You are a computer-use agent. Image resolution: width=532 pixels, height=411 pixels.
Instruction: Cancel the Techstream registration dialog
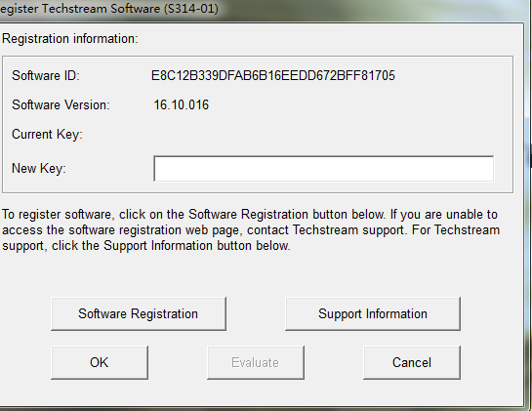[412, 362]
